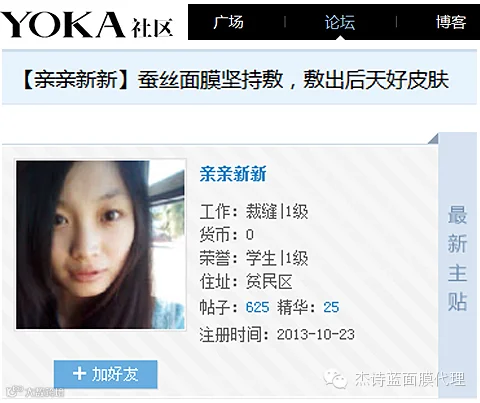This screenshot has width=480, height=403.
Task: Click the WeChat logo icon
Action: pyautogui.click(x=335, y=379)
